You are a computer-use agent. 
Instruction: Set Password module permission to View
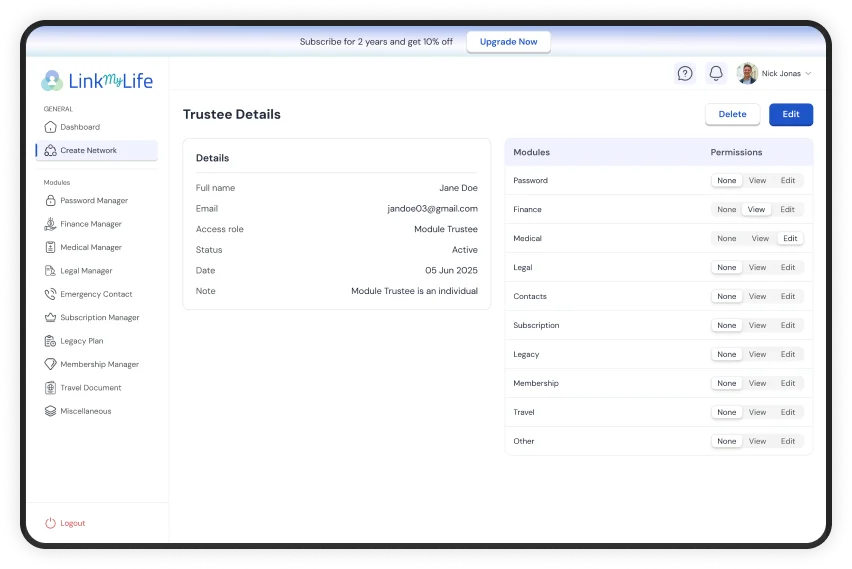757,180
